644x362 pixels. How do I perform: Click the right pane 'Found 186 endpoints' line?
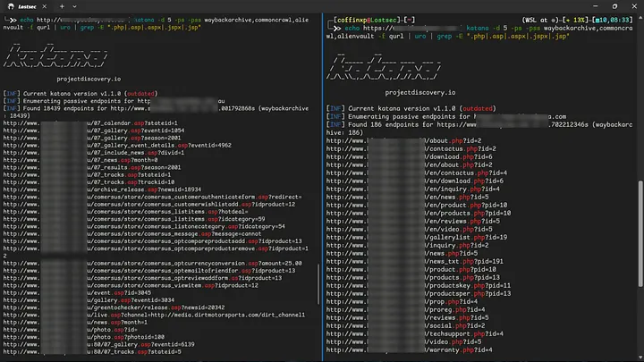[x=479, y=129]
